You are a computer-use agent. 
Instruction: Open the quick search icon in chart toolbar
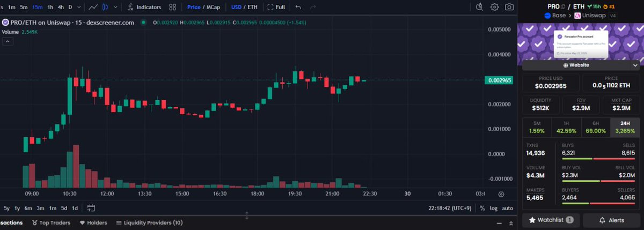tap(480, 7)
